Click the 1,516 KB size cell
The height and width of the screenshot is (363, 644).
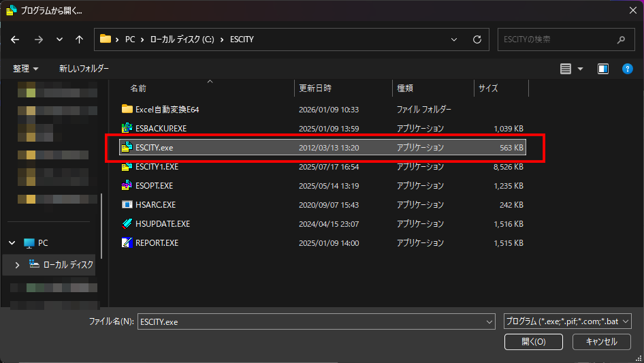point(509,224)
